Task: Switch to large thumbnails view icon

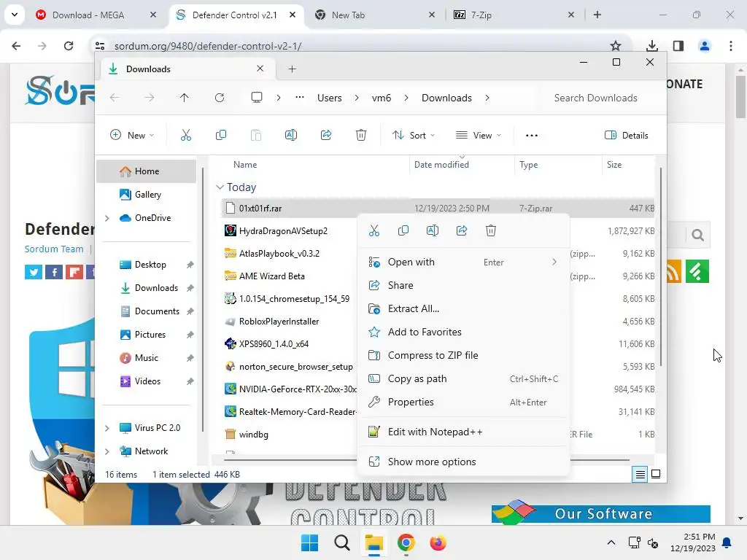Action: (656, 474)
